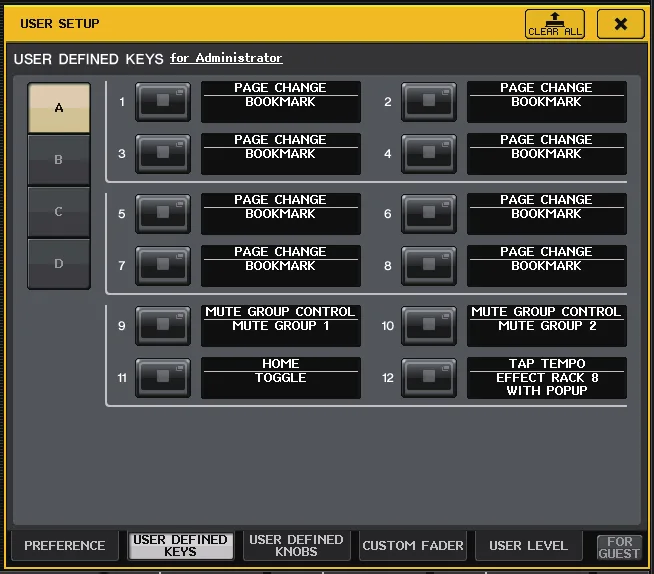Switch to bank D
The height and width of the screenshot is (574, 654).
(59, 264)
